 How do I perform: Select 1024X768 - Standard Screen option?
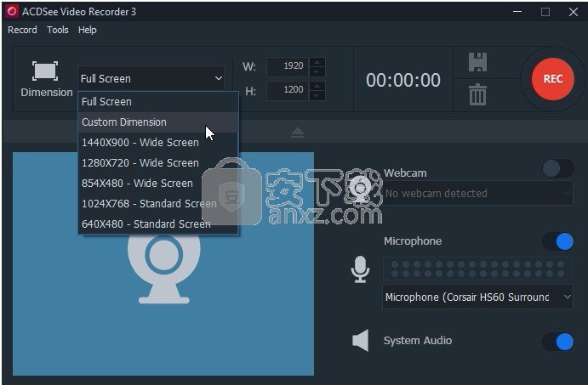click(158, 204)
